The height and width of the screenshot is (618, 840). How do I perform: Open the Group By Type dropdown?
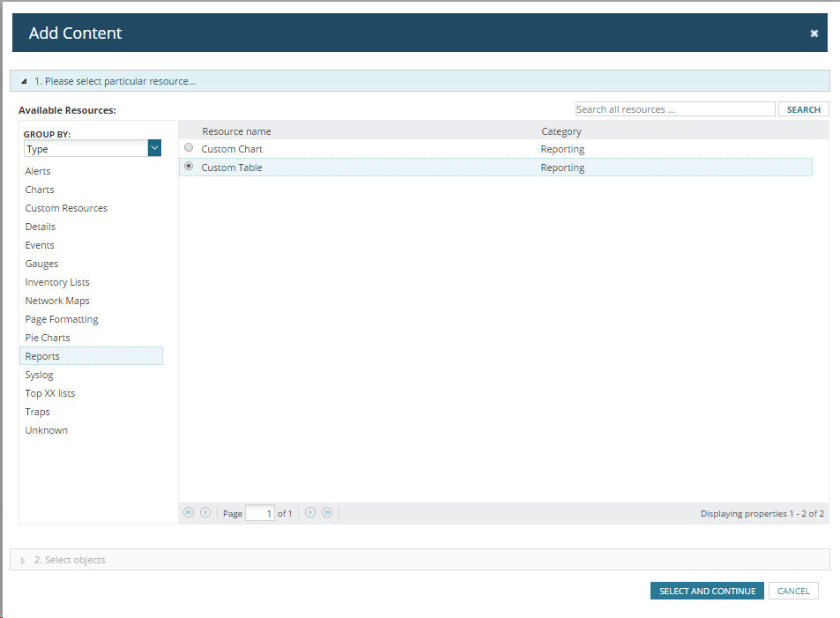pos(154,148)
